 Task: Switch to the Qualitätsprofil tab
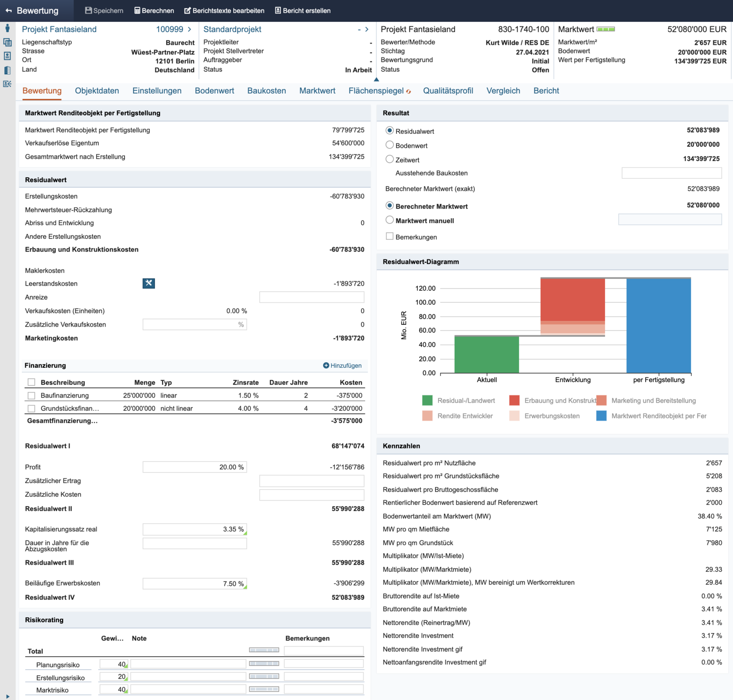click(x=448, y=91)
